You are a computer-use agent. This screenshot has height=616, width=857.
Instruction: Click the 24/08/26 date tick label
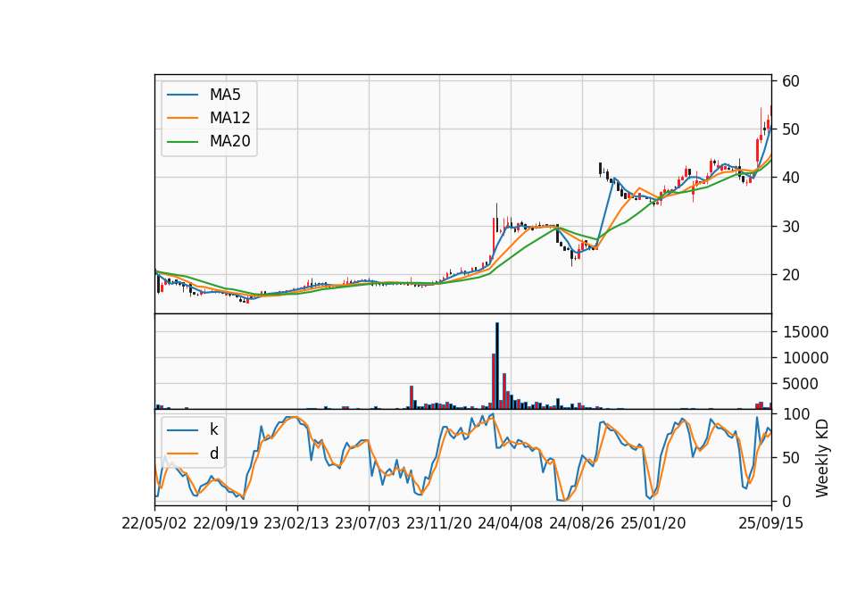pyautogui.click(x=581, y=523)
